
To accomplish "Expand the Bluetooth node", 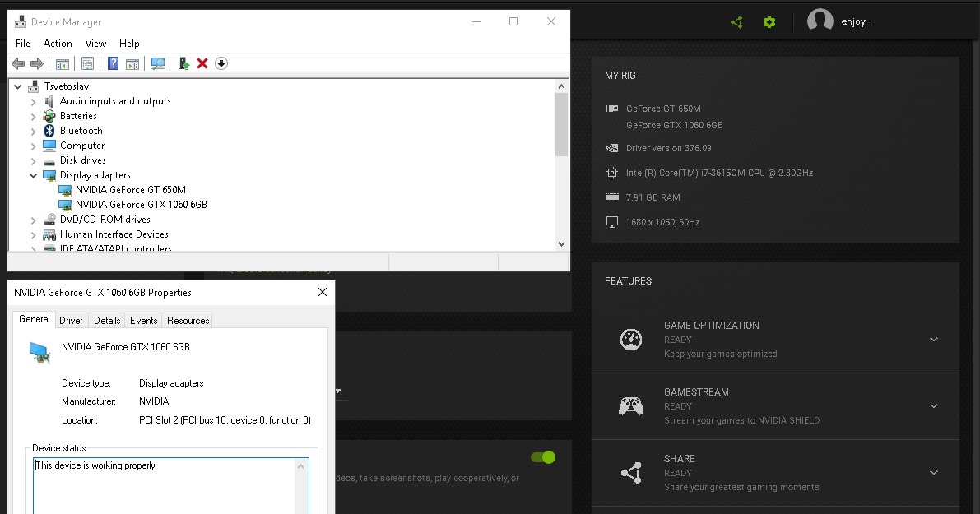I will click(x=33, y=131).
